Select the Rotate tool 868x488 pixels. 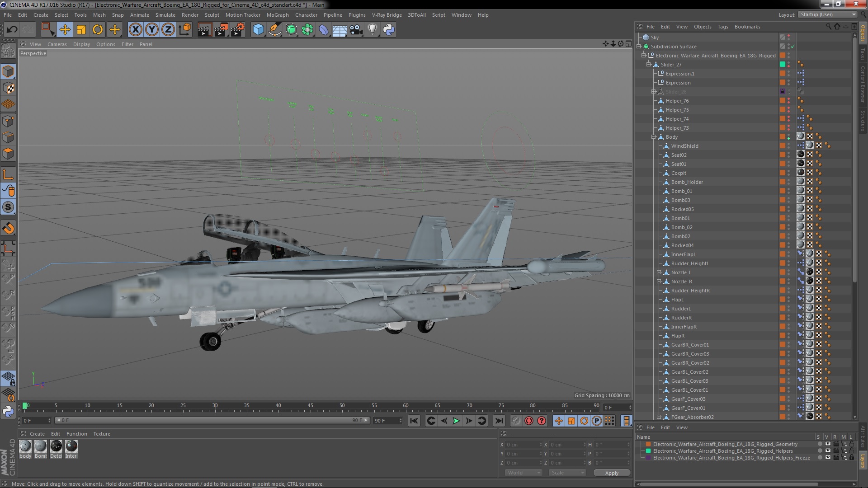tap(98, 30)
